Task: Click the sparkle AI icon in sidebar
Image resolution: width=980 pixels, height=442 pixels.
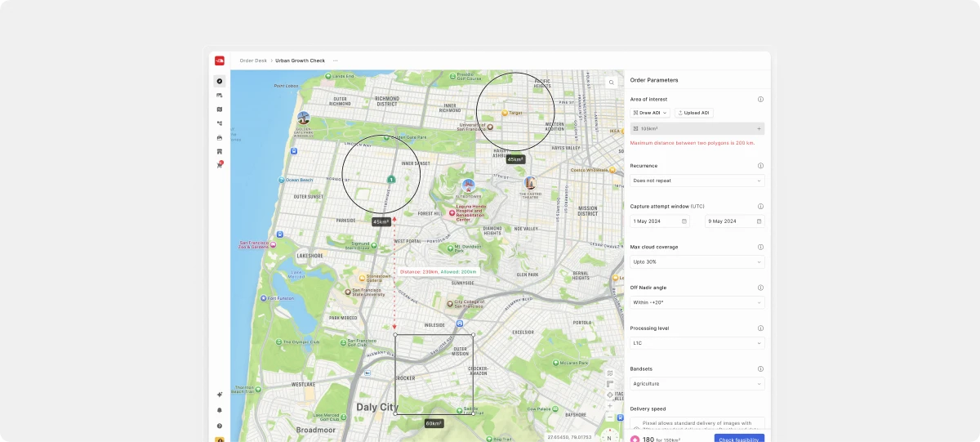Action: [220, 395]
